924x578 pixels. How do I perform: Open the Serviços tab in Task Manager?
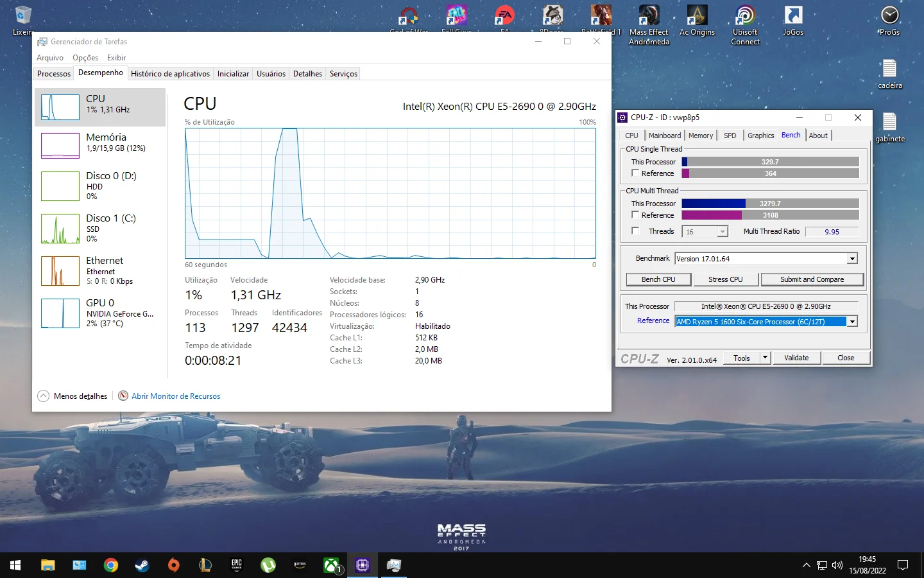click(343, 74)
